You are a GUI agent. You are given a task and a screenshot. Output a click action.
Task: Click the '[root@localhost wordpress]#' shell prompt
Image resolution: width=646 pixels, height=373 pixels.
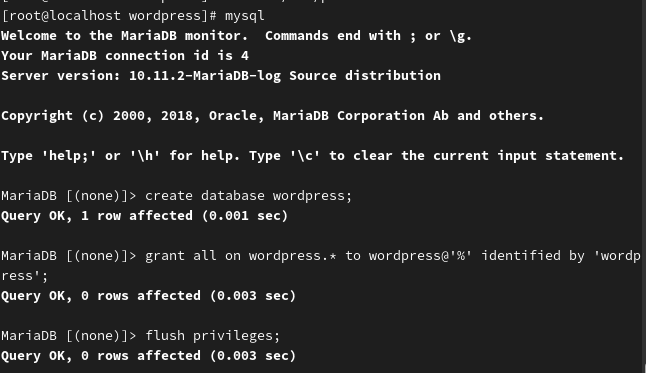pos(109,16)
